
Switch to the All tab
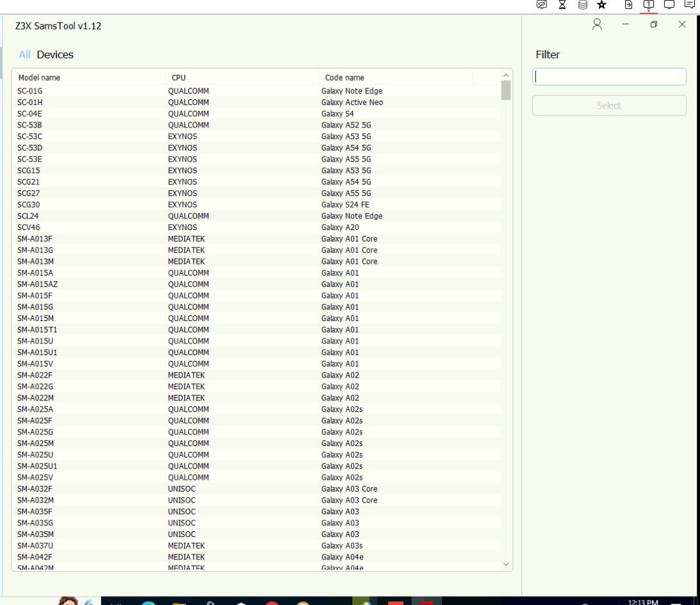(24, 54)
